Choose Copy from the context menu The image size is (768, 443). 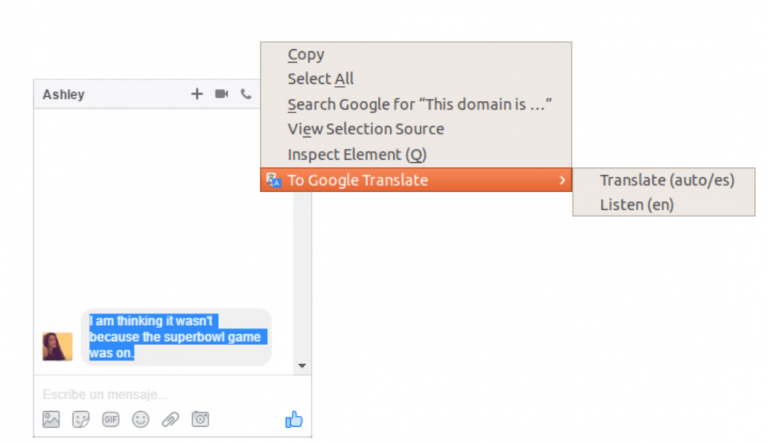tap(306, 55)
